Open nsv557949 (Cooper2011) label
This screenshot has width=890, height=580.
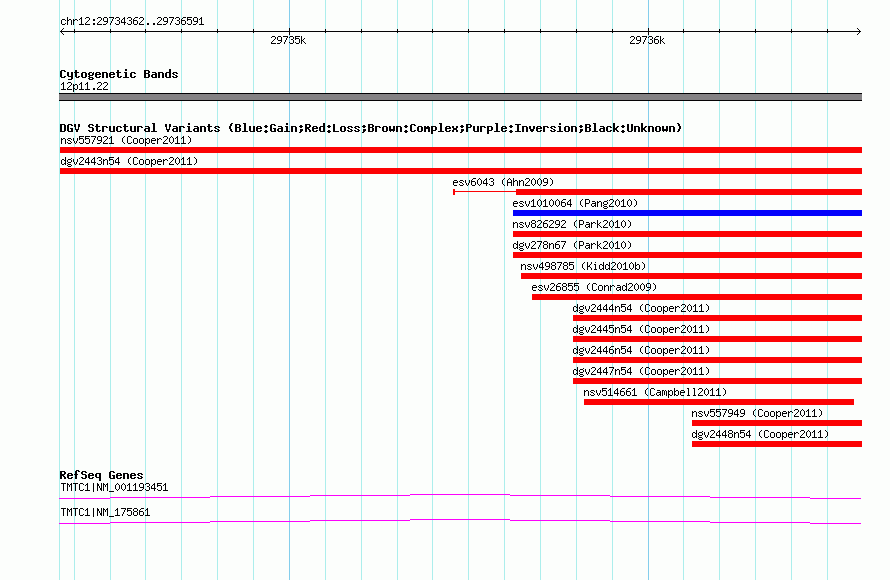(757, 413)
